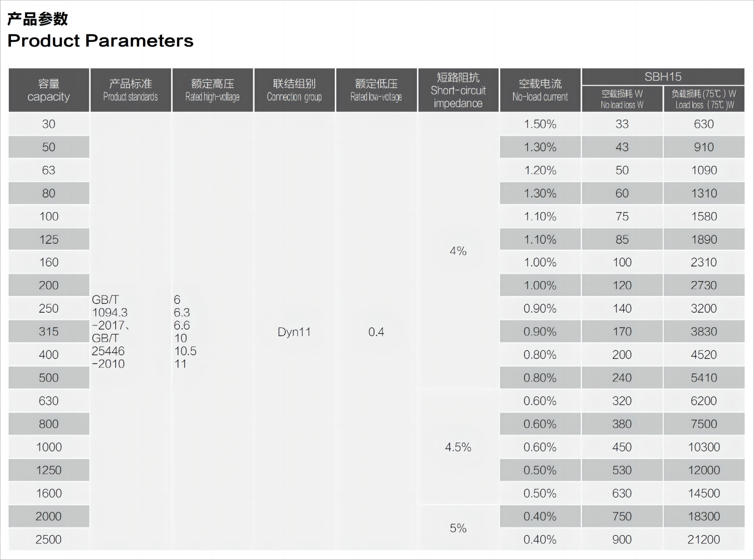Select the Rated high-voltage header cell
This screenshot has width=754, height=560.
212,90
